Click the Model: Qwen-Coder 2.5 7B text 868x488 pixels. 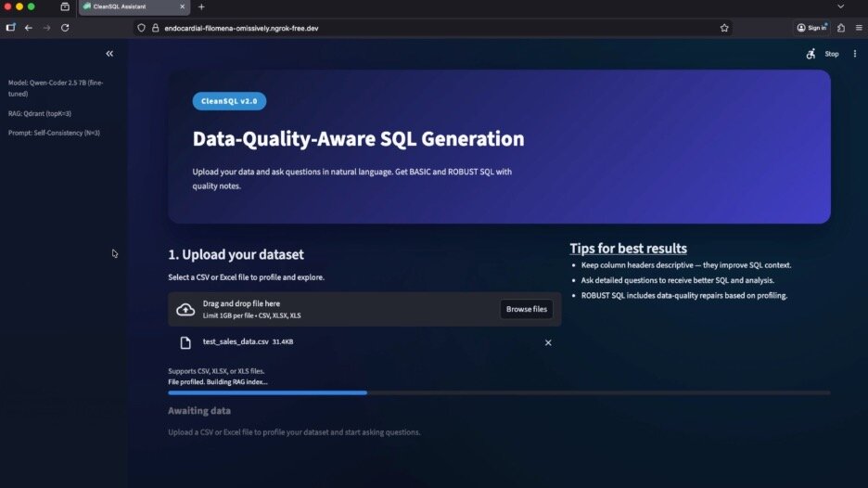[x=56, y=88]
